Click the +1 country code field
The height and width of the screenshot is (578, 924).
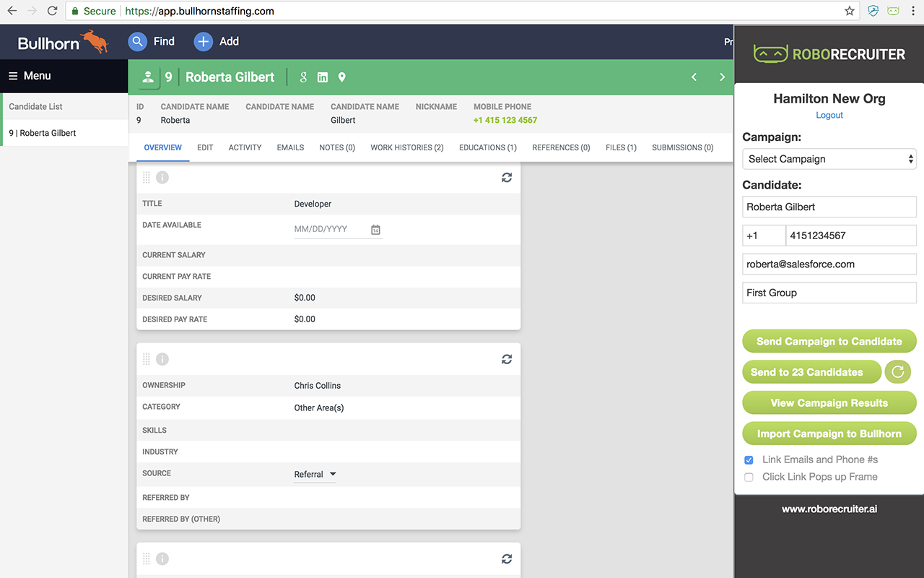pyautogui.click(x=764, y=236)
